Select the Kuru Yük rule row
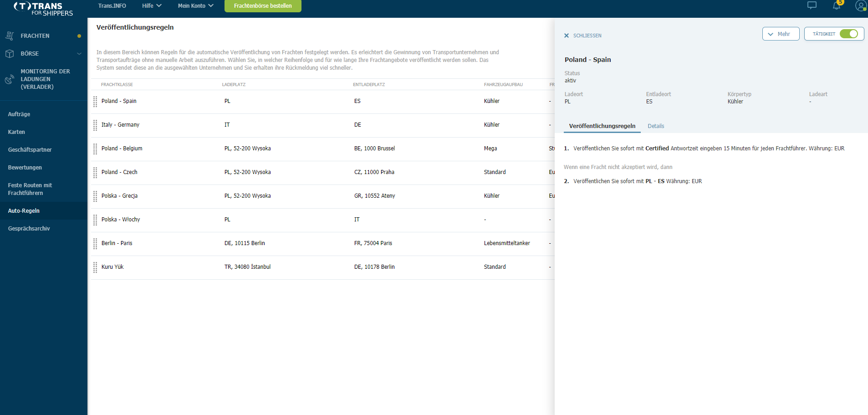This screenshot has height=415, width=868. pos(322,267)
